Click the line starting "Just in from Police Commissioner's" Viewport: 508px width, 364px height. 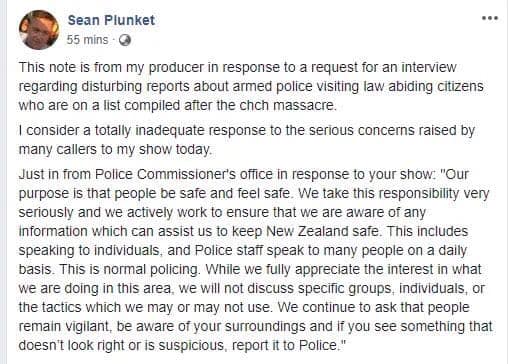pyautogui.click(x=243, y=174)
